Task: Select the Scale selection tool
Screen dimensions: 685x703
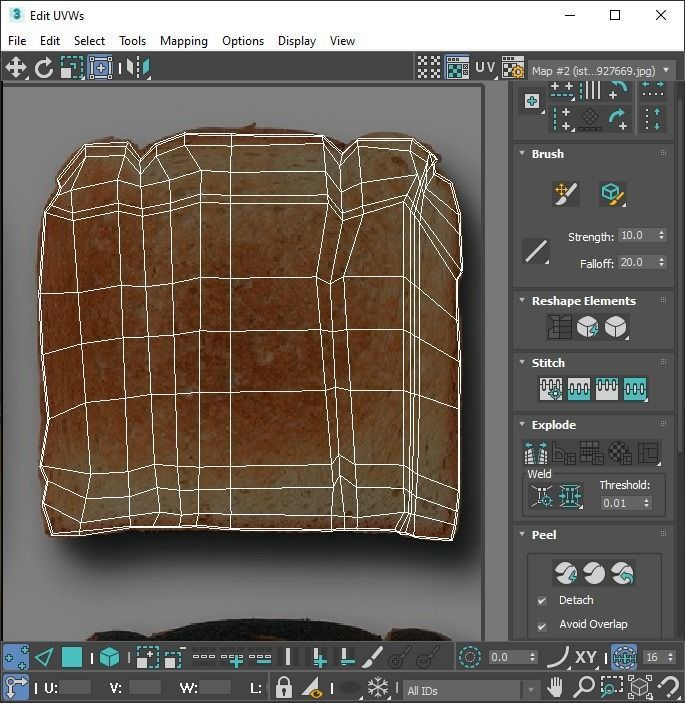Action: (x=72, y=68)
